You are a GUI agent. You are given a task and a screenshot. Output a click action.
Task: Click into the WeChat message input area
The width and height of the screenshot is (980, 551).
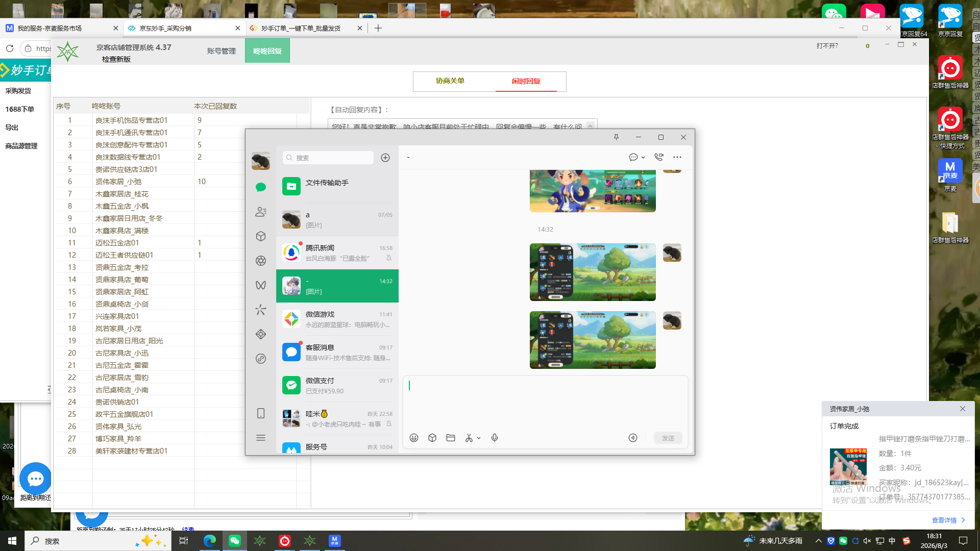pyautogui.click(x=545, y=403)
